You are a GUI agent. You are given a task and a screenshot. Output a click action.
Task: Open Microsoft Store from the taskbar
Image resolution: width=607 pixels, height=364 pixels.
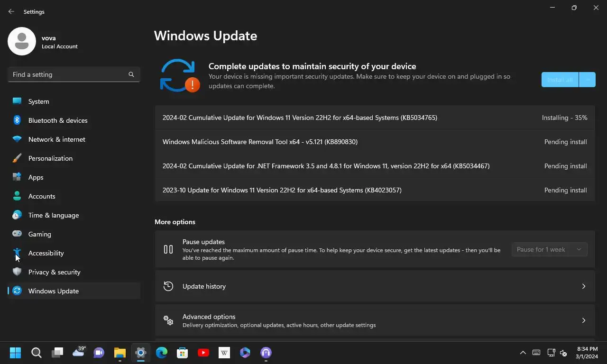pos(183,353)
